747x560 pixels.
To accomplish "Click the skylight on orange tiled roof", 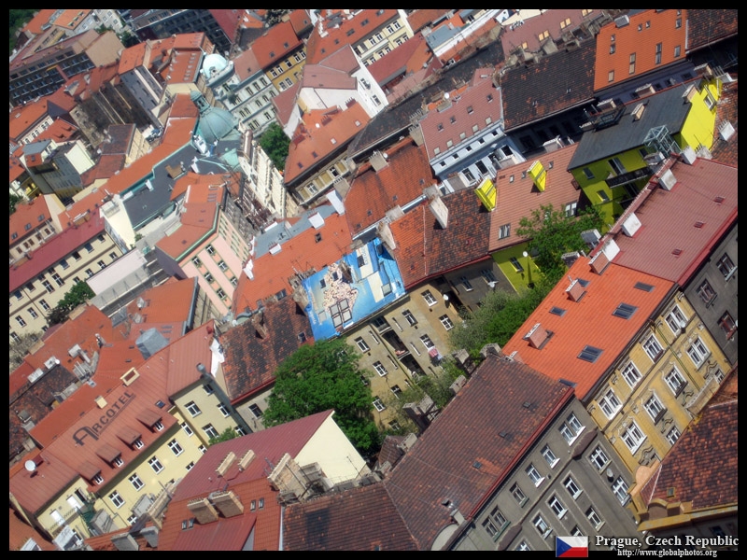I will 589,353.
